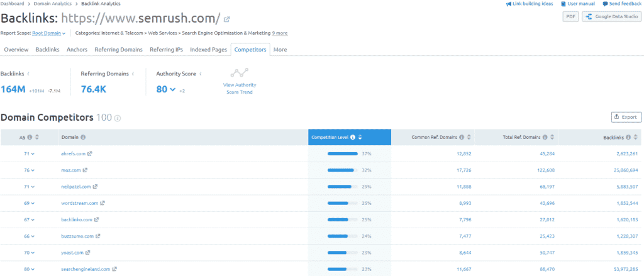Open the More tab menu
Viewport: 644px width, 276px height.
point(280,49)
